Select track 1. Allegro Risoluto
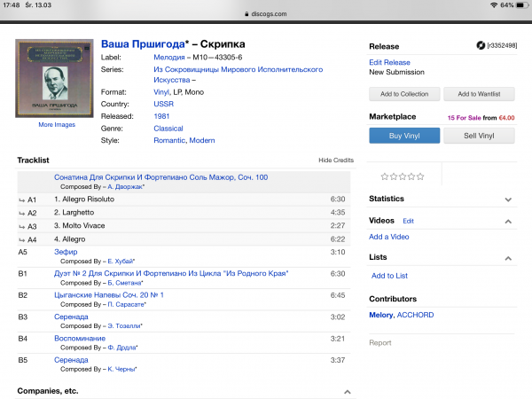The width and height of the screenshot is (532, 399). [84, 199]
